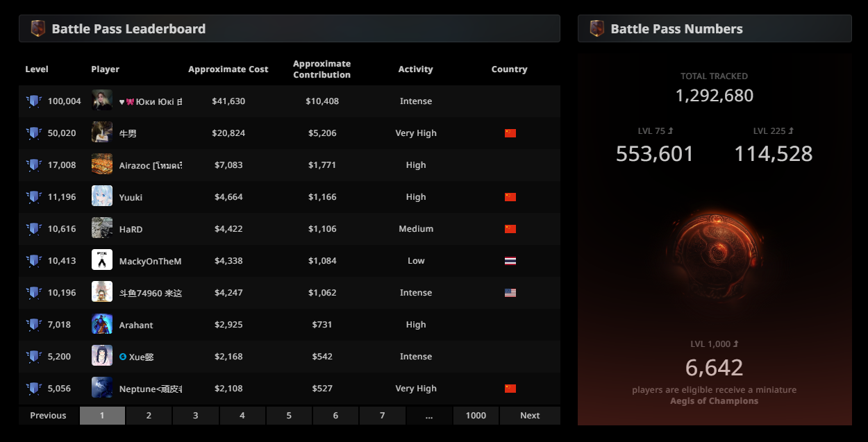Click Airazoc's food avatar thumbnail
Screen dimensions: 868x442
[102, 165]
